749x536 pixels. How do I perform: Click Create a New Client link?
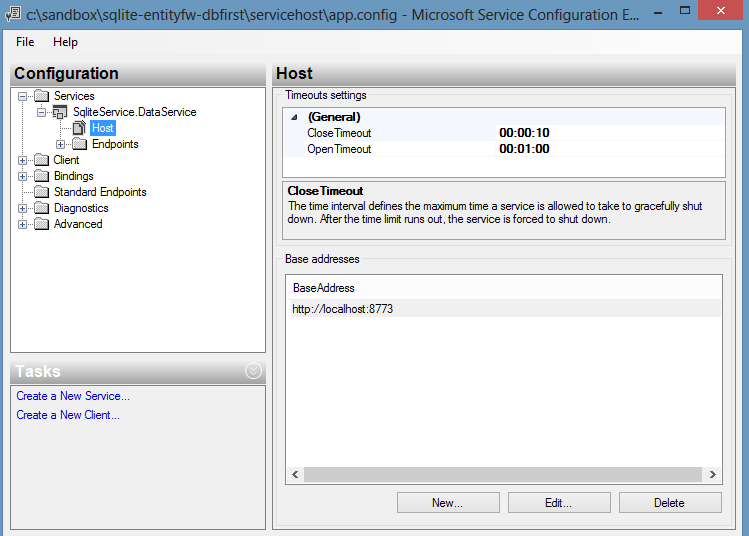click(x=68, y=415)
